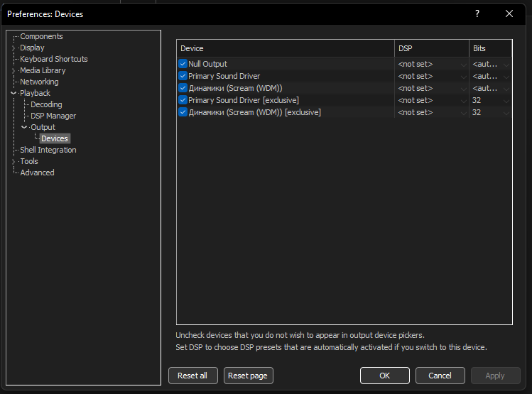Open DSP dropdown for Динамики (Scream (WDM)) [exclusive]

click(431, 112)
